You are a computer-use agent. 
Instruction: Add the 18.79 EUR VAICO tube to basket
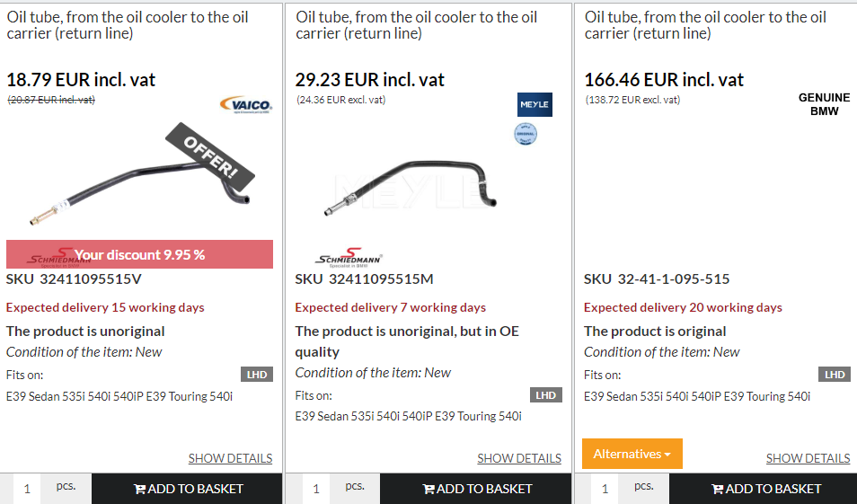pos(188,489)
